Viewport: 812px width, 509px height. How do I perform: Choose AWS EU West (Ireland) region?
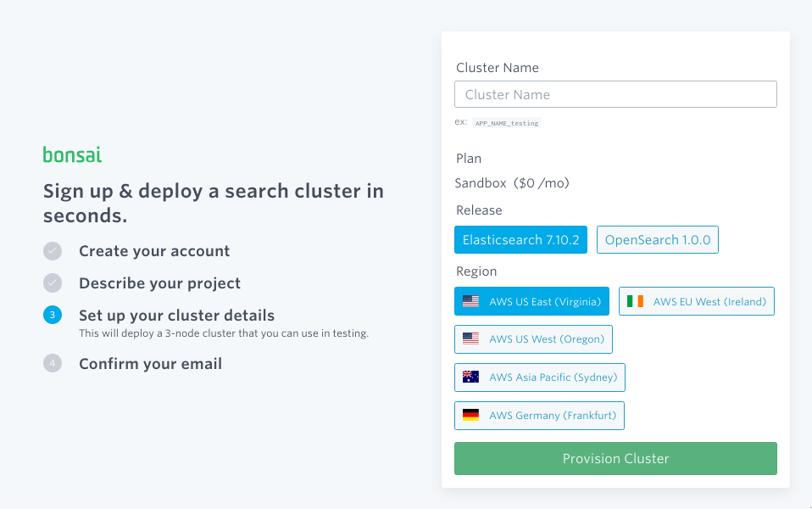(x=696, y=300)
